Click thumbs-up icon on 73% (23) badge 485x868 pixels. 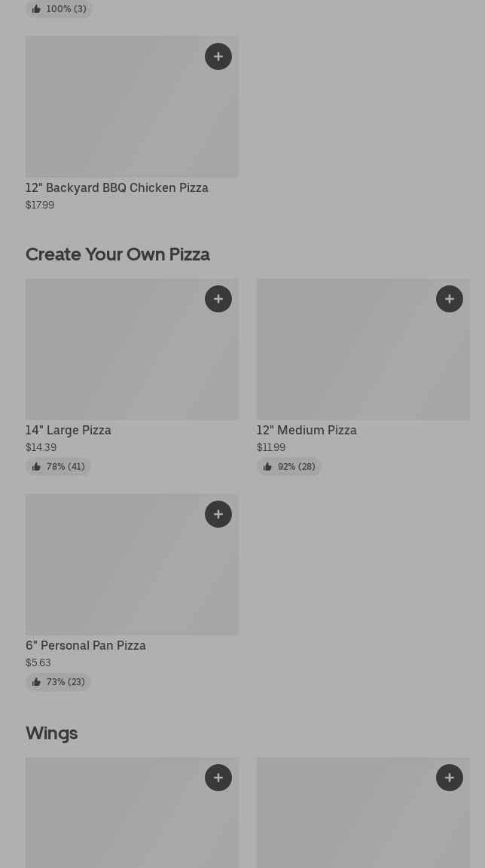coord(36,682)
